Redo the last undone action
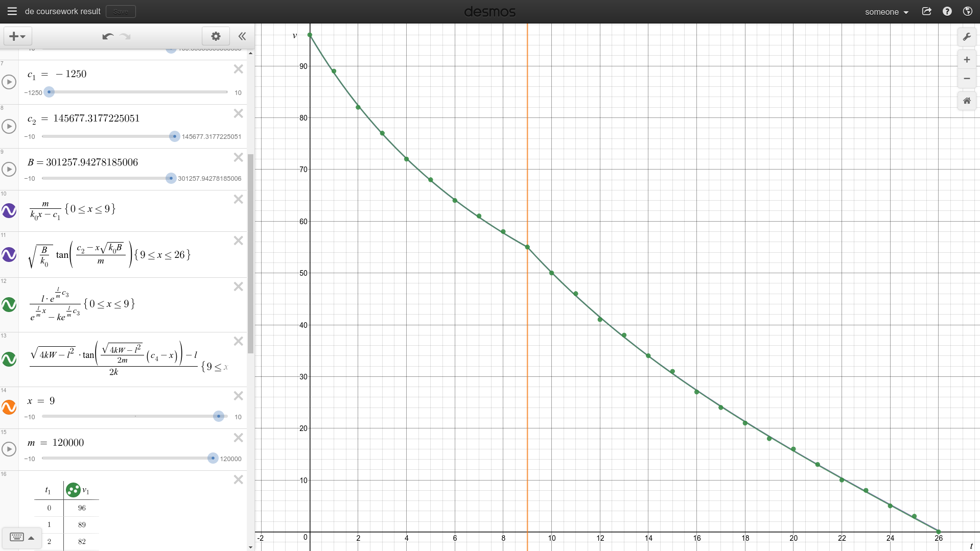980x551 pixels. point(125,36)
